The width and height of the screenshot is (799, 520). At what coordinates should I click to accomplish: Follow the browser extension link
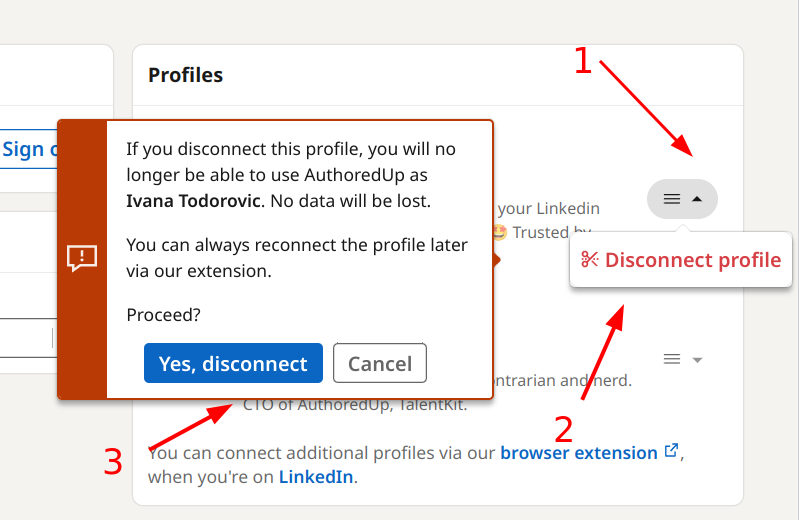[579, 453]
